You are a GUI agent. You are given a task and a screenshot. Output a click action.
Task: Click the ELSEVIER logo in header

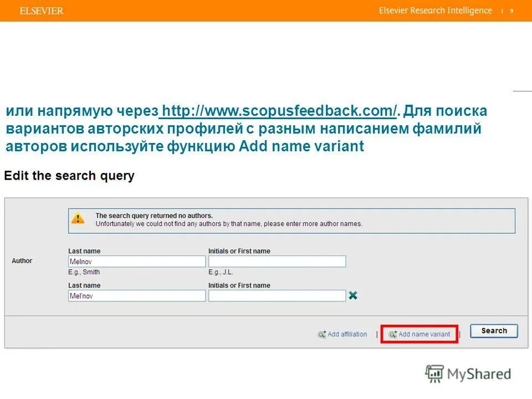(x=42, y=11)
